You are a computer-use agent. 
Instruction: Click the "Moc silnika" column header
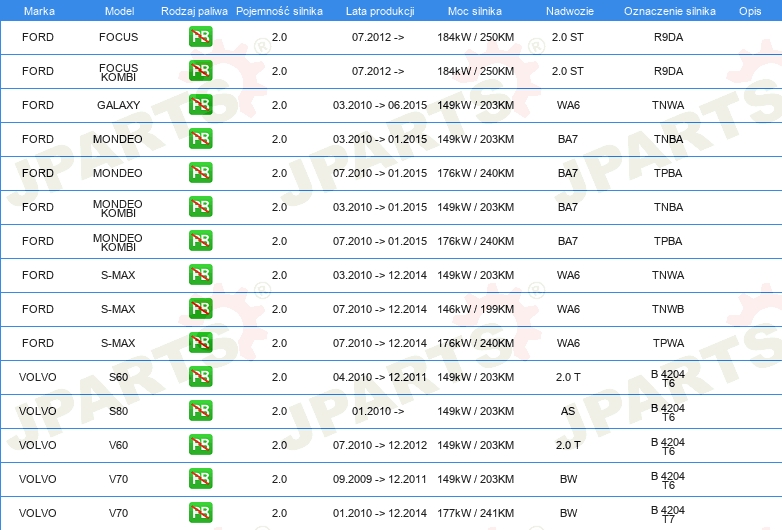click(x=475, y=11)
